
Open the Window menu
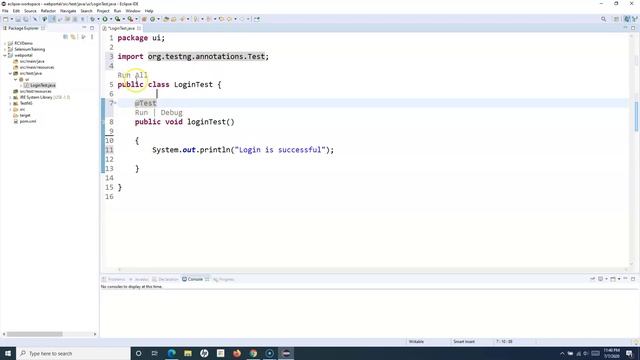click(x=133, y=11)
